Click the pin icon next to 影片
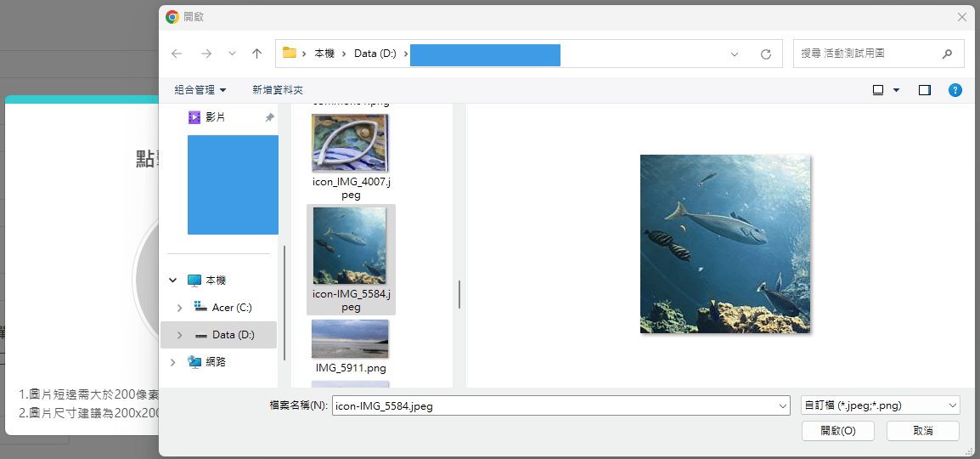Viewport: 980px width, 459px height. [269, 117]
